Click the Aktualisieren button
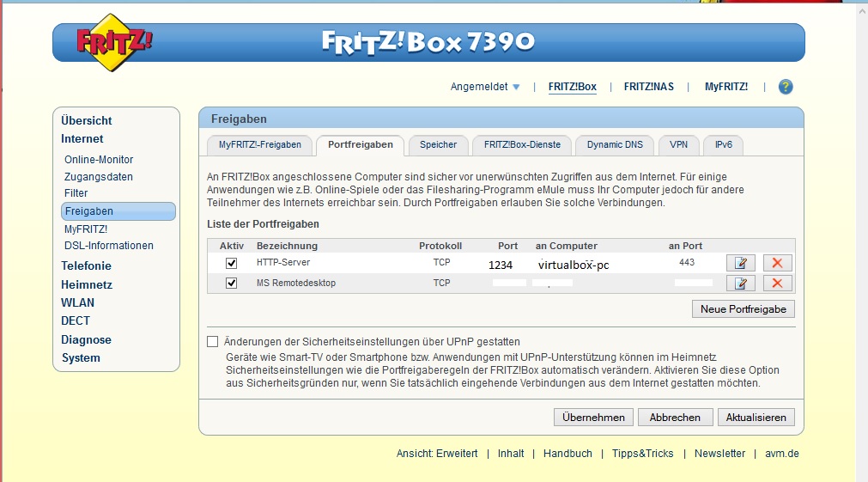Viewport: 868px width, 482px height. (x=756, y=418)
